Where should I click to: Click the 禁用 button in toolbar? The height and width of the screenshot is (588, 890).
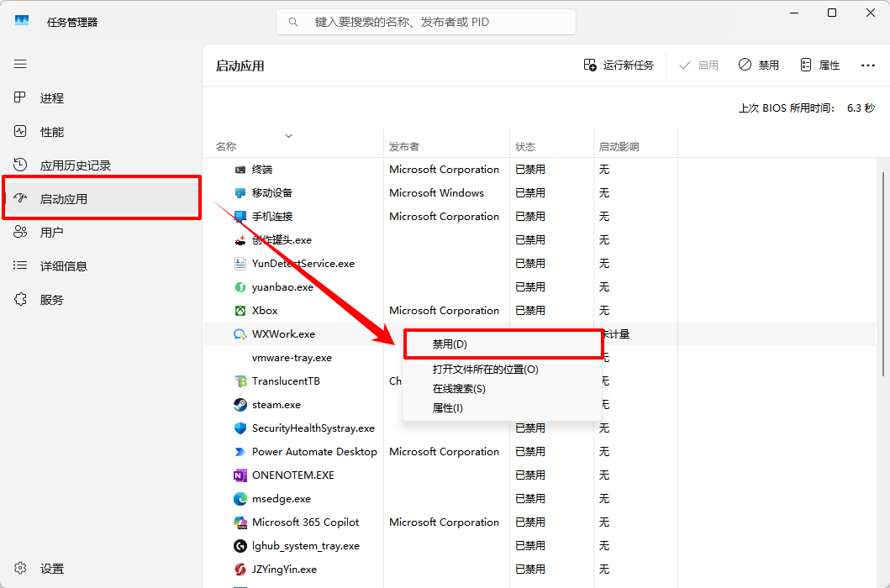tap(759, 66)
